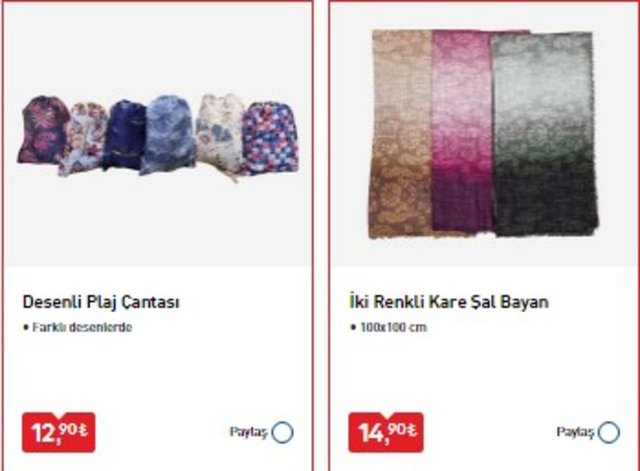This screenshot has height=471, width=640.
Task: Select the dark floral beach bag on left
Action: [43, 130]
